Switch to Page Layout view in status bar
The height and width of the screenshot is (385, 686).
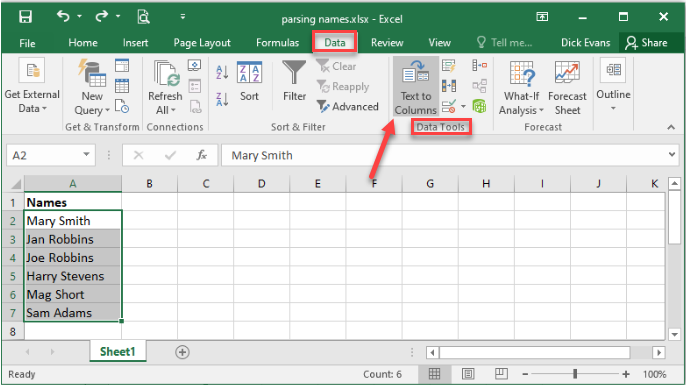(468, 374)
